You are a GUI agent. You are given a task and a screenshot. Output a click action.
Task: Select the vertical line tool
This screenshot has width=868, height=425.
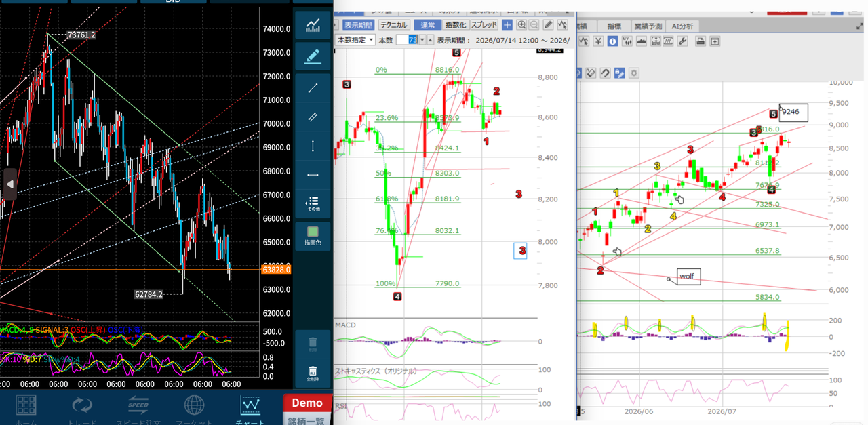[x=313, y=146]
